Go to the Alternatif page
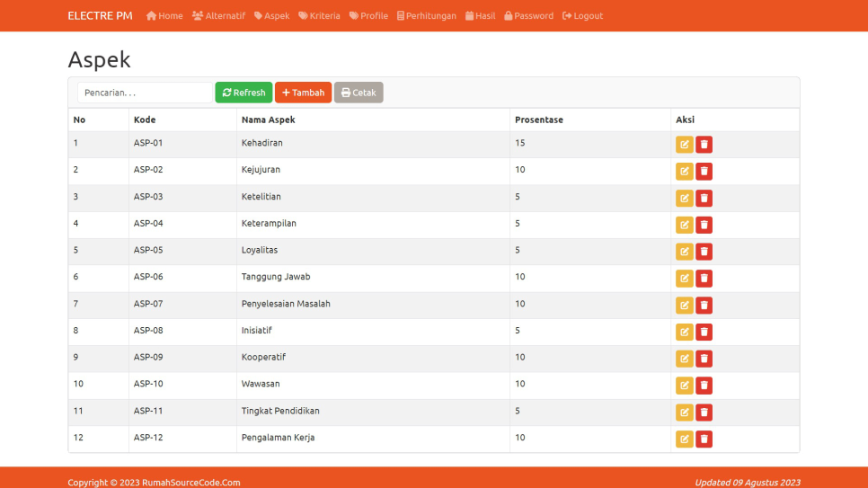This screenshot has width=868, height=488. pos(218,16)
